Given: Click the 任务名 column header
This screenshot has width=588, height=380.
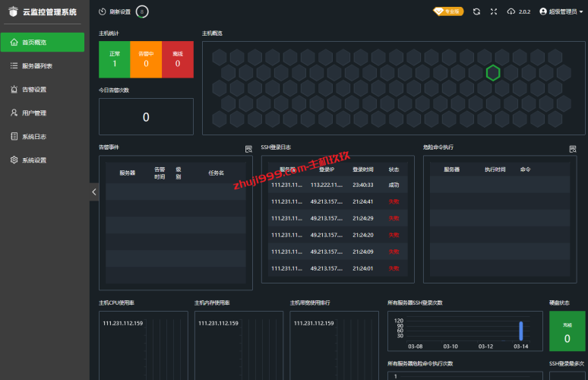Looking at the screenshot, I should point(216,173).
